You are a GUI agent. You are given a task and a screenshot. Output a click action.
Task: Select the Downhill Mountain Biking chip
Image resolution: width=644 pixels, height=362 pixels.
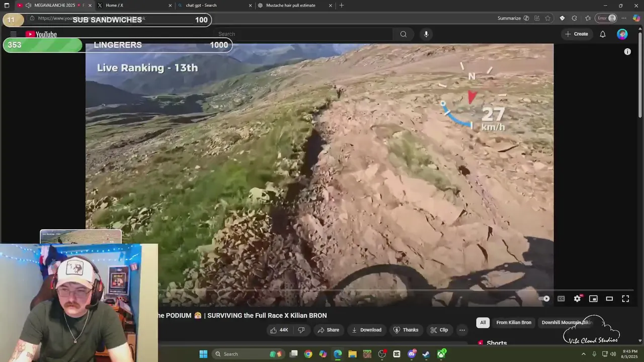[x=566, y=322]
